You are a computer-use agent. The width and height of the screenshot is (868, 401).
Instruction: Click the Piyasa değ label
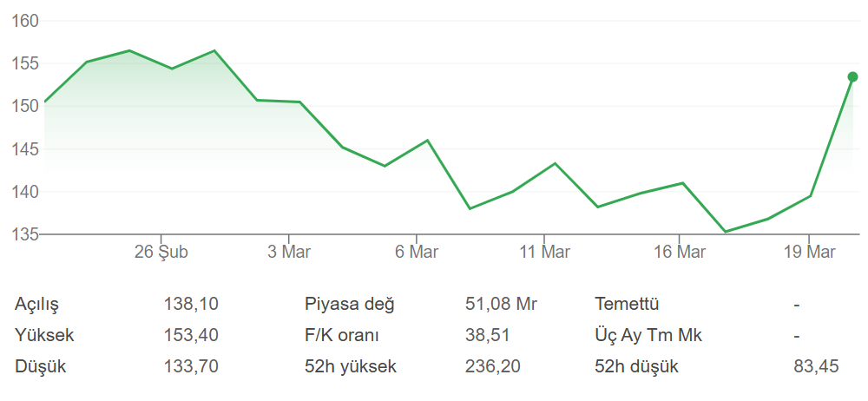tap(350, 305)
